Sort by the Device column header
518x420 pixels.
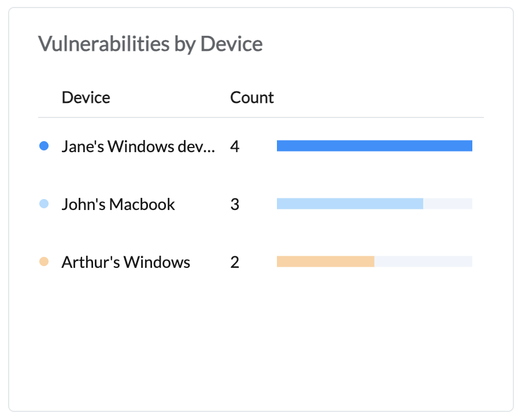(x=86, y=97)
